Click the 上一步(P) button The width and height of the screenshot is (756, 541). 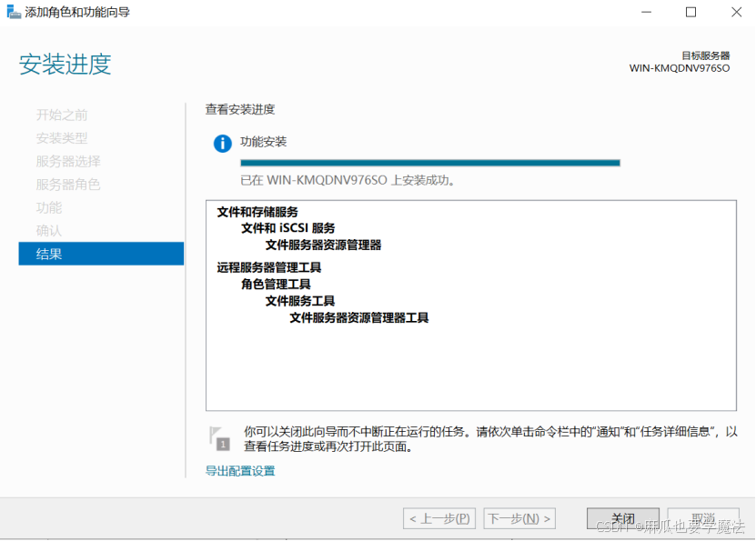(x=439, y=518)
